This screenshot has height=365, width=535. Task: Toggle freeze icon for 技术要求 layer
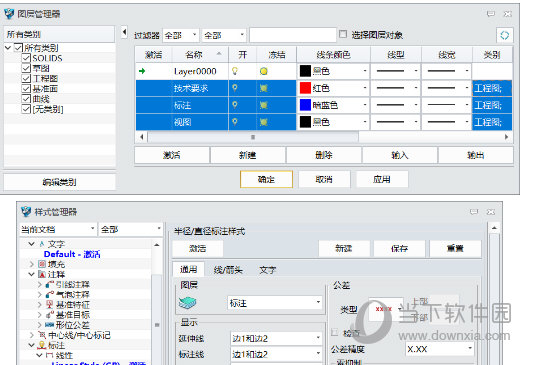pyautogui.click(x=263, y=88)
